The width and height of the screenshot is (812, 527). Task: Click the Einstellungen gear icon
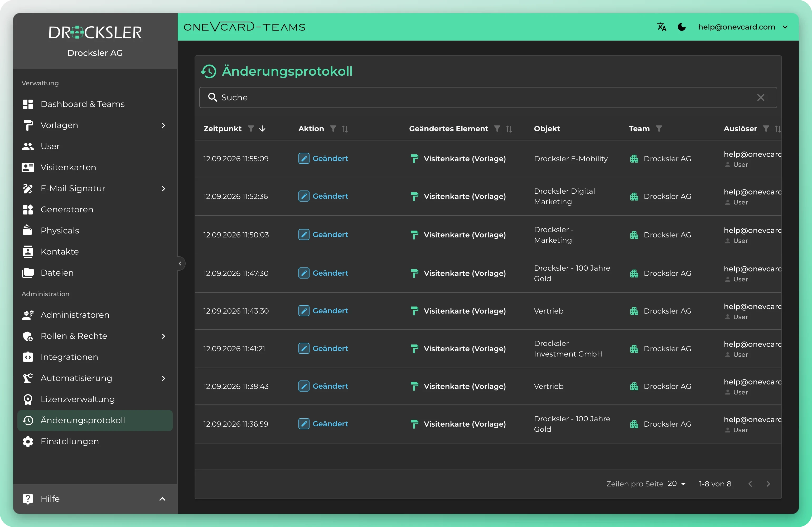point(28,441)
